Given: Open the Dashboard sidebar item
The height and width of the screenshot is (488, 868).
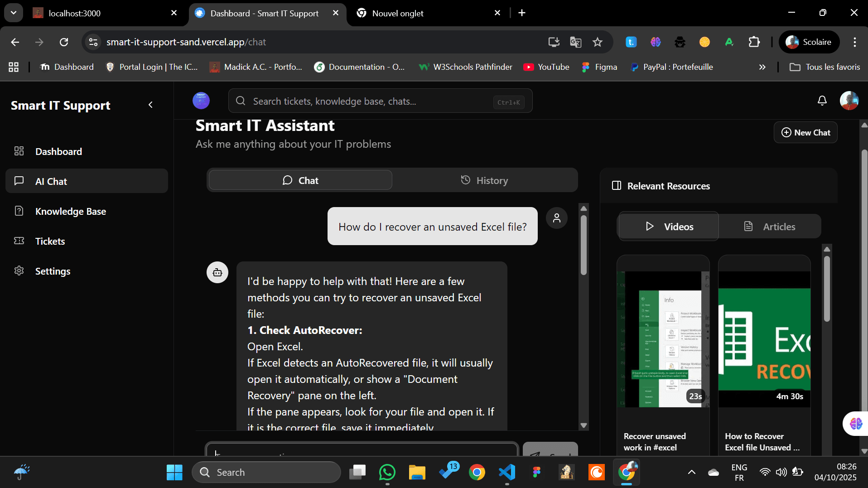Looking at the screenshot, I should click(x=87, y=151).
